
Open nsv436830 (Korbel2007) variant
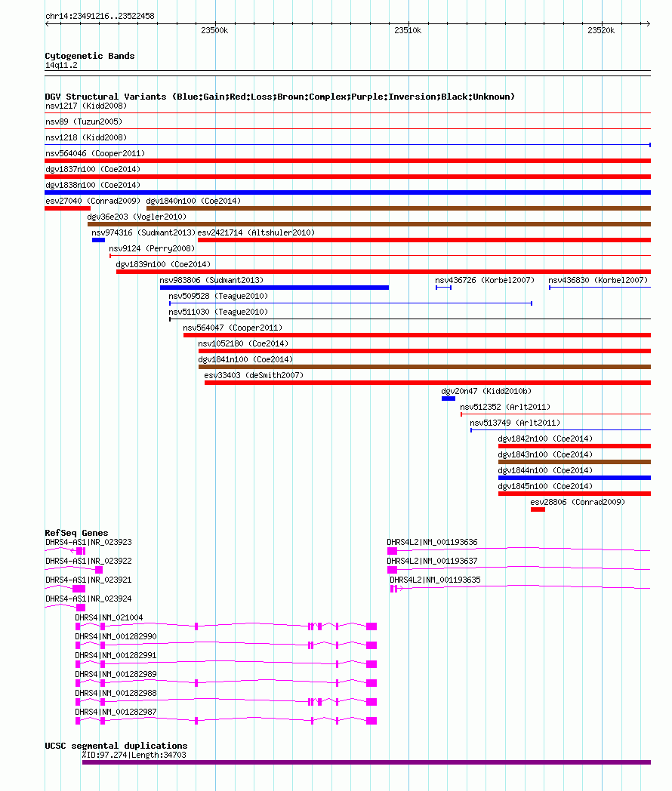coord(598,280)
